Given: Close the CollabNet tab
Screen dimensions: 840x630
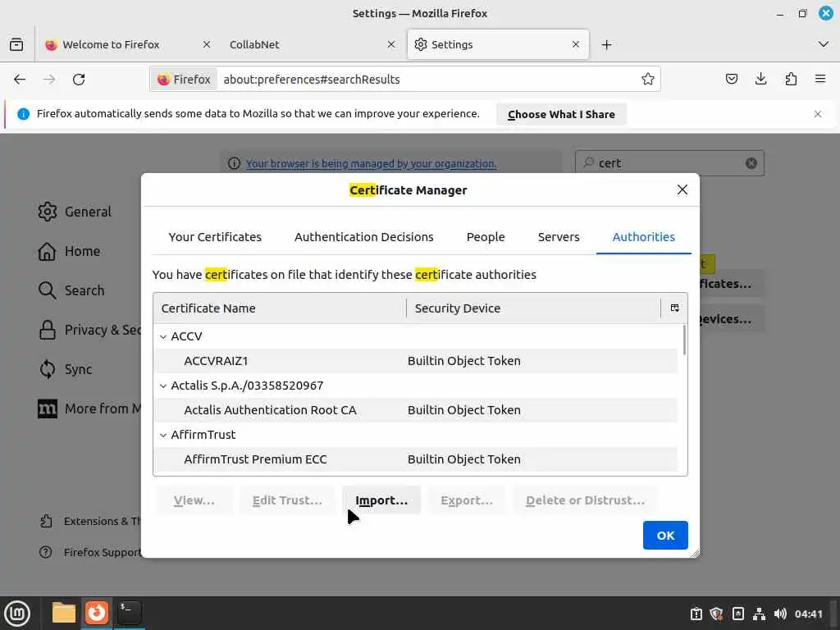Looking at the screenshot, I should click(x=391, y=44).
